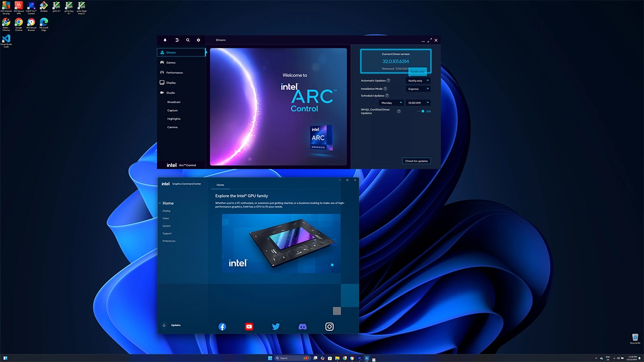
Task: Open notifications bell in Arc Control
Action: [165, 40]
